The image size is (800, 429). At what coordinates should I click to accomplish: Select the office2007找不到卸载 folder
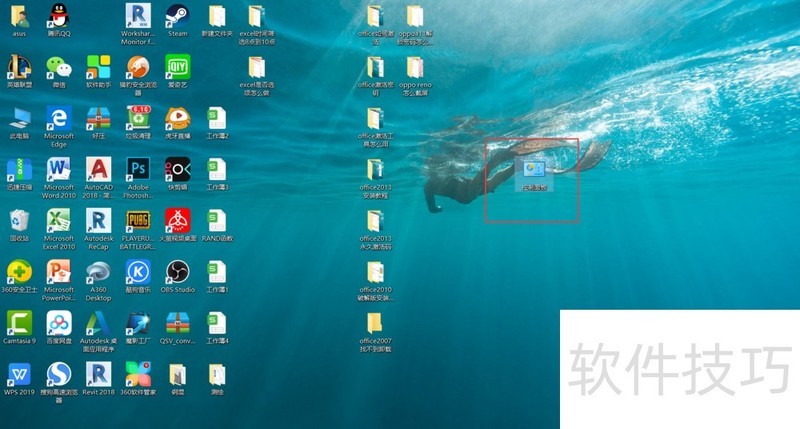click(376, 323)
